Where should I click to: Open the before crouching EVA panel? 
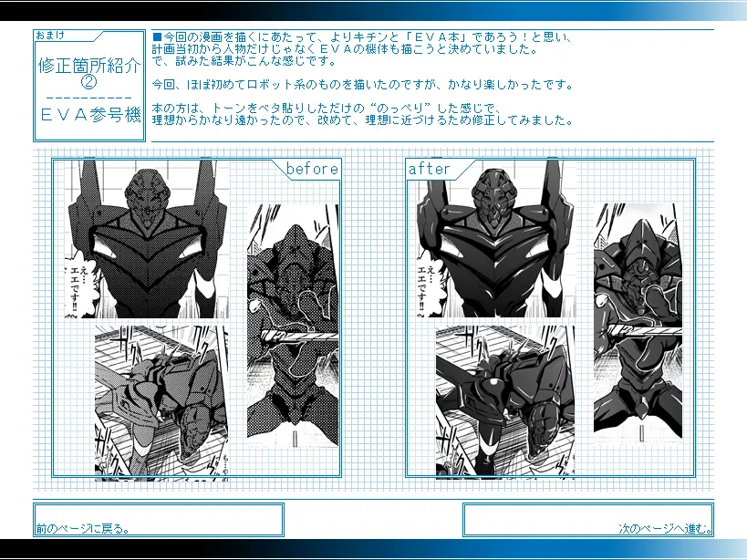[x=161, y=403]
